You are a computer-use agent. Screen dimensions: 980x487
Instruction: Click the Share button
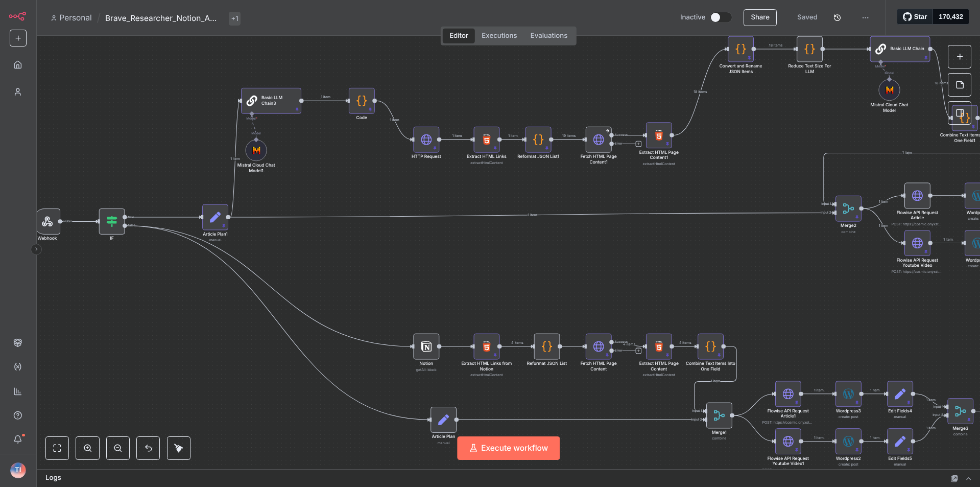click(x=759, y=17)
